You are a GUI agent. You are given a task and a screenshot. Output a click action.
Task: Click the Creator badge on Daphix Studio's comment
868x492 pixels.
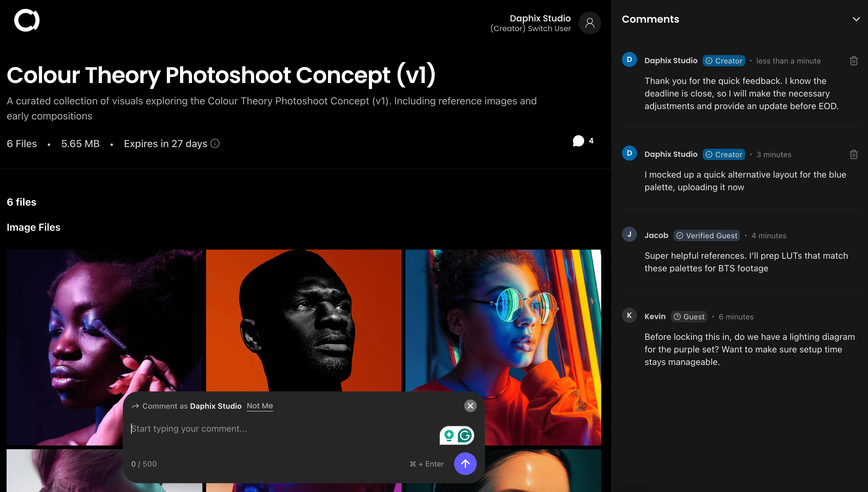pos(724,60)
